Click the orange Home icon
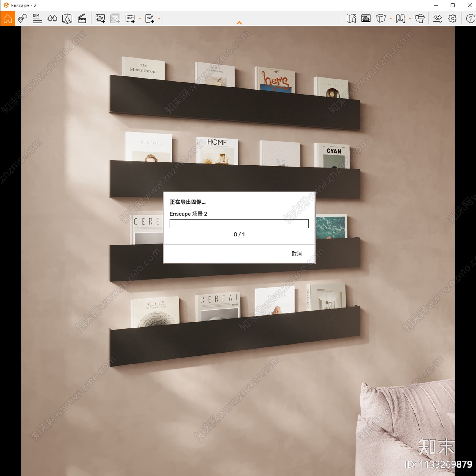This screenshot has height=476, width=476. pos(8,18)
